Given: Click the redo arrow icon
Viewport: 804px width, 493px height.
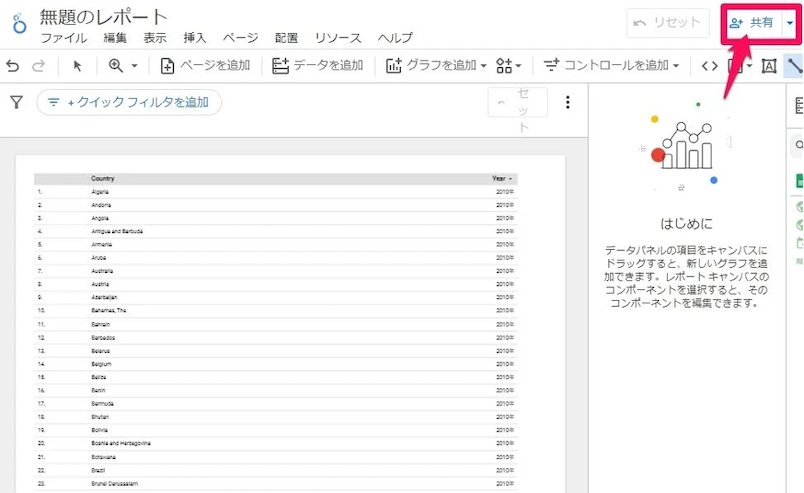Looking at the screenshot, I should pos(39,66).
